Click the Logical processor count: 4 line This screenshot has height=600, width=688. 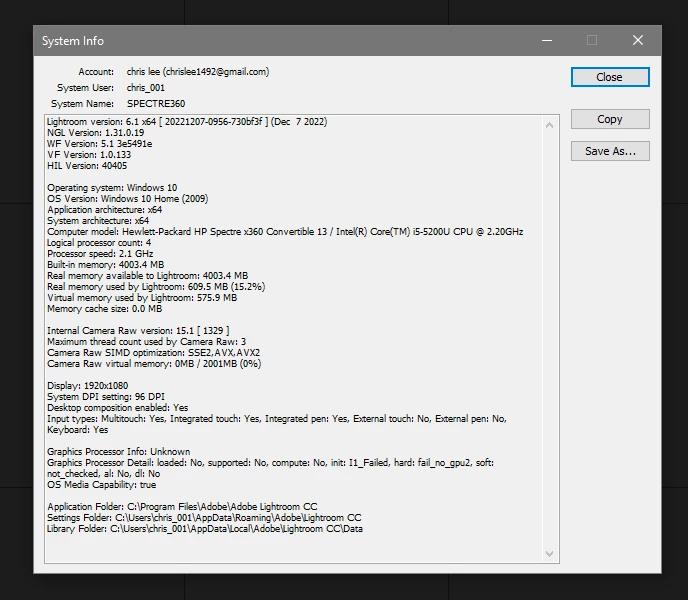click(99, 242)
